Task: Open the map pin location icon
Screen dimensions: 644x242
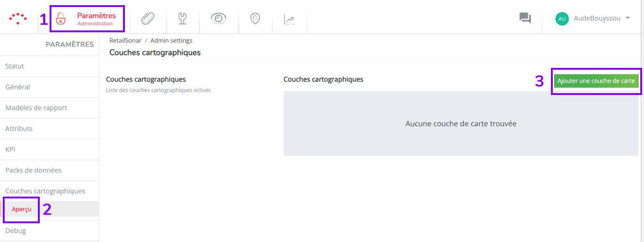Action: 255,19
